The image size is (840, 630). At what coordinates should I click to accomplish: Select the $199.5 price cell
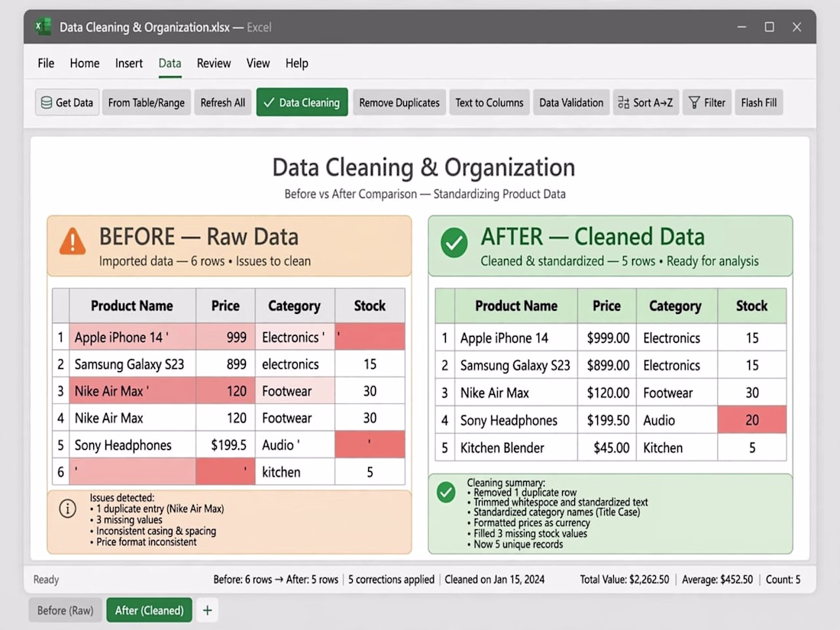coord(225,445)
